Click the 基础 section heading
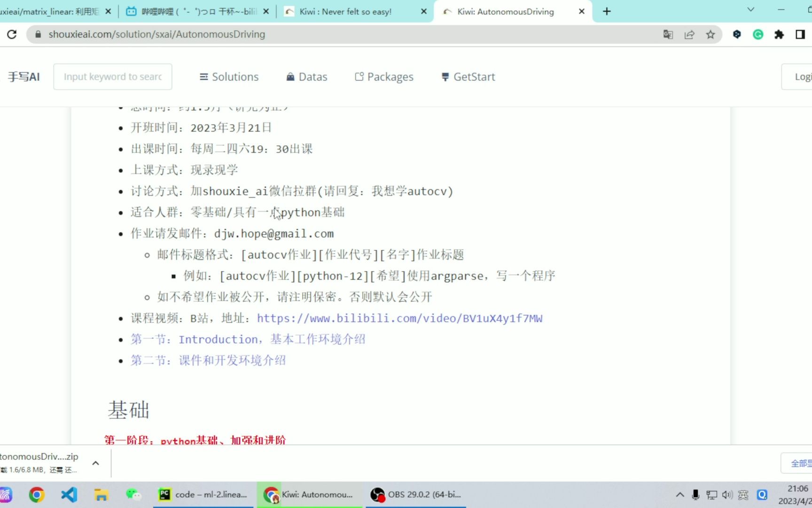This screenshot has width=812, height=508. tap(128, 410)
